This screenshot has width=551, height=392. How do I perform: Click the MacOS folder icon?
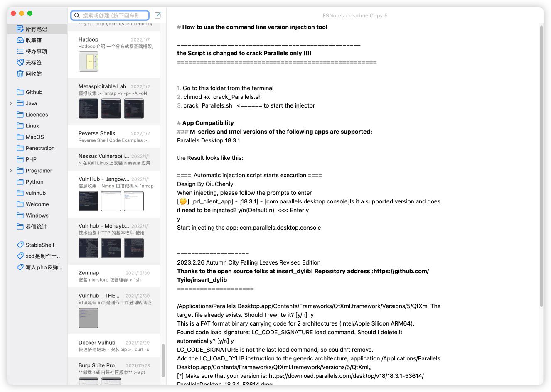[20, 137]
